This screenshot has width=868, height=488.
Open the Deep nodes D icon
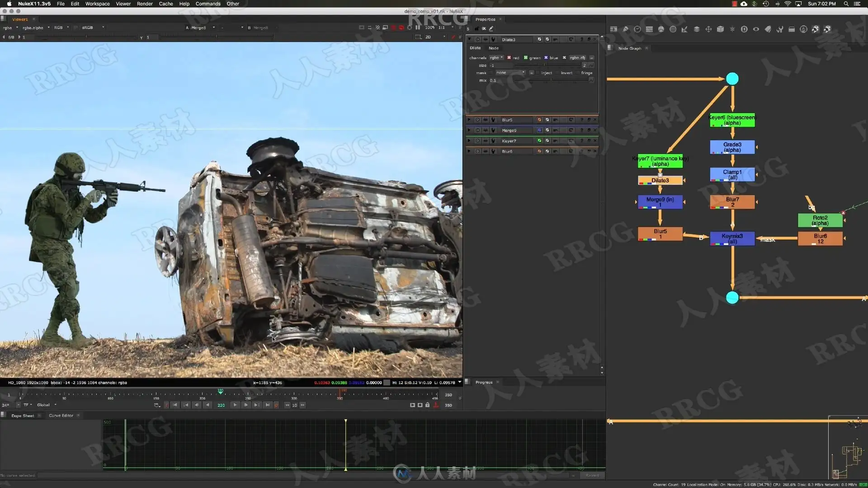tap(744, 29)
